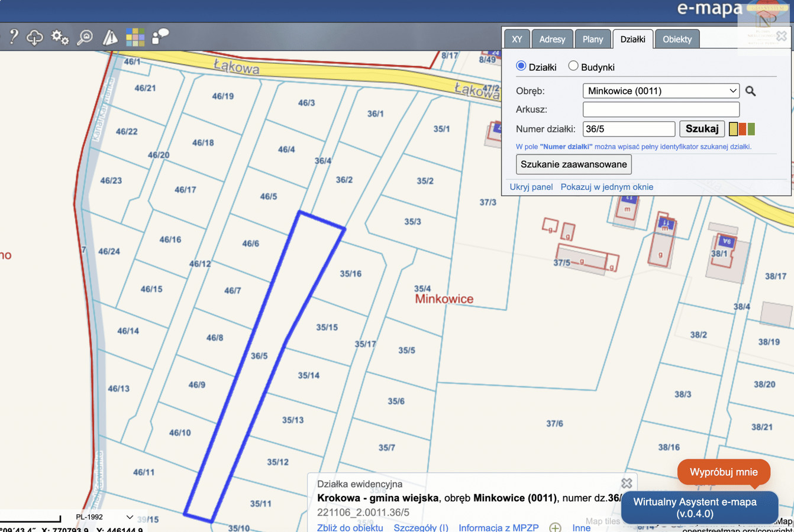Viewport: 794px width, 532px height.
Task: Click parcel label 35/16 on the map
Action: pyautogui.click(x=351, y=274)
